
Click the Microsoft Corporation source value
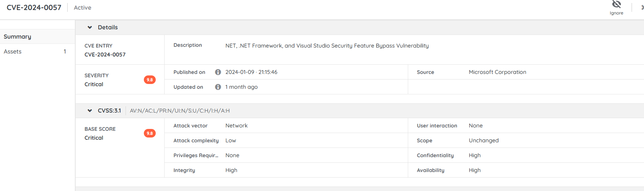(497, 72)
